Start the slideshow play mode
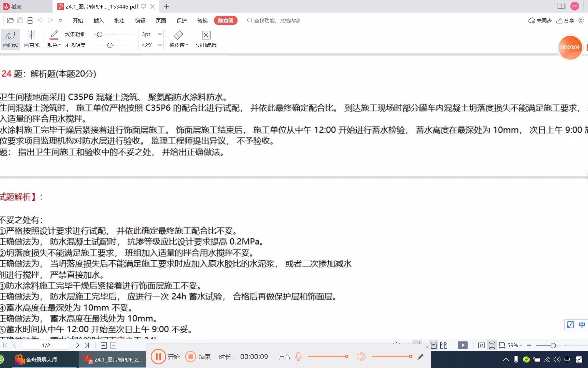The height and width of the screenshot is (368, 588). (463, 345)
